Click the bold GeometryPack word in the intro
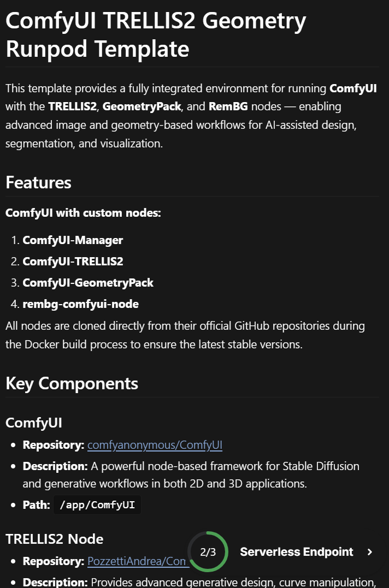This screenshot has width=389, height=588. [x=148, y=106]
